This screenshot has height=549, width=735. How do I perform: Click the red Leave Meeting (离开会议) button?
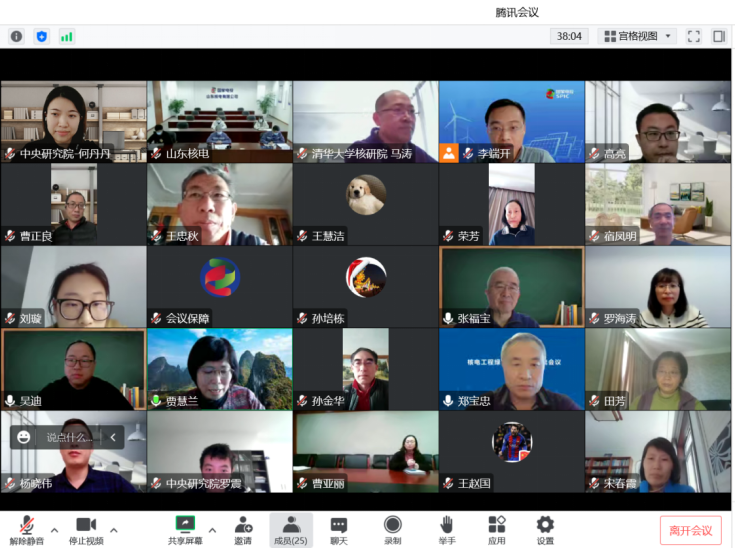[x=690, y=530]
